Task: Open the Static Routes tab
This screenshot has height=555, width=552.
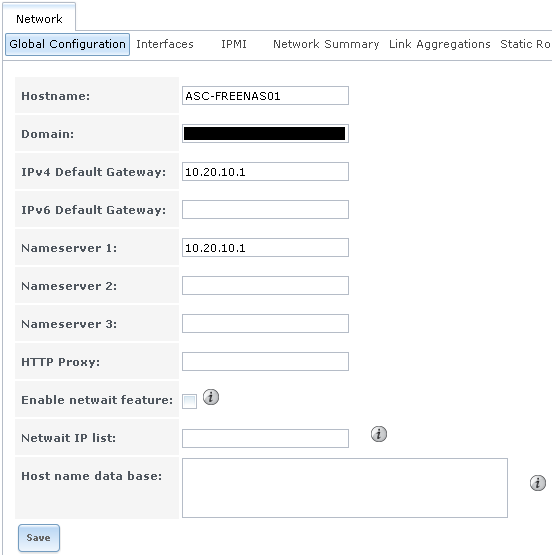Action: (x=525, y=44)
